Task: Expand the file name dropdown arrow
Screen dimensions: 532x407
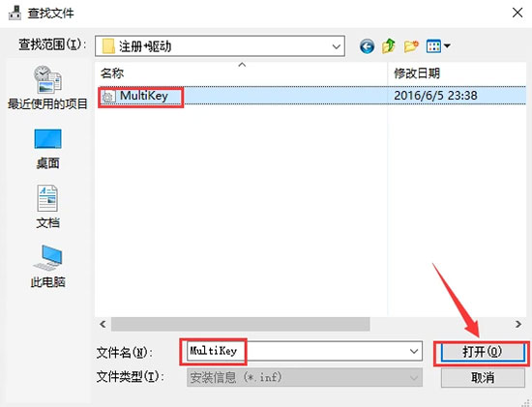Action: pyautogui.click(x=414, y=351)
